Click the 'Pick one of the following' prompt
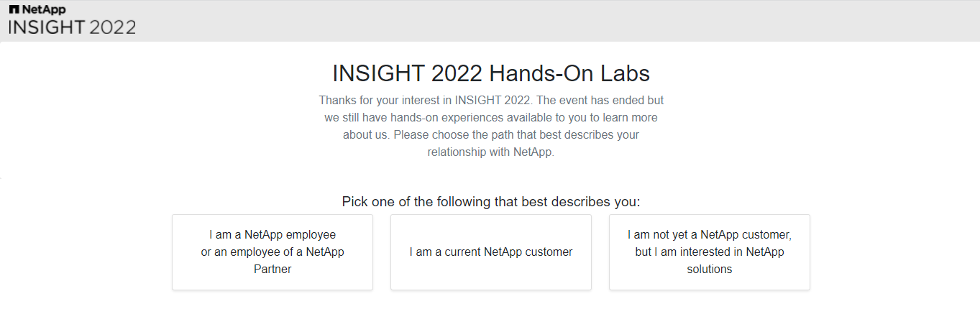Image resolution: width=980 pixels, height=327 pixels. click(x=491, y=201)
